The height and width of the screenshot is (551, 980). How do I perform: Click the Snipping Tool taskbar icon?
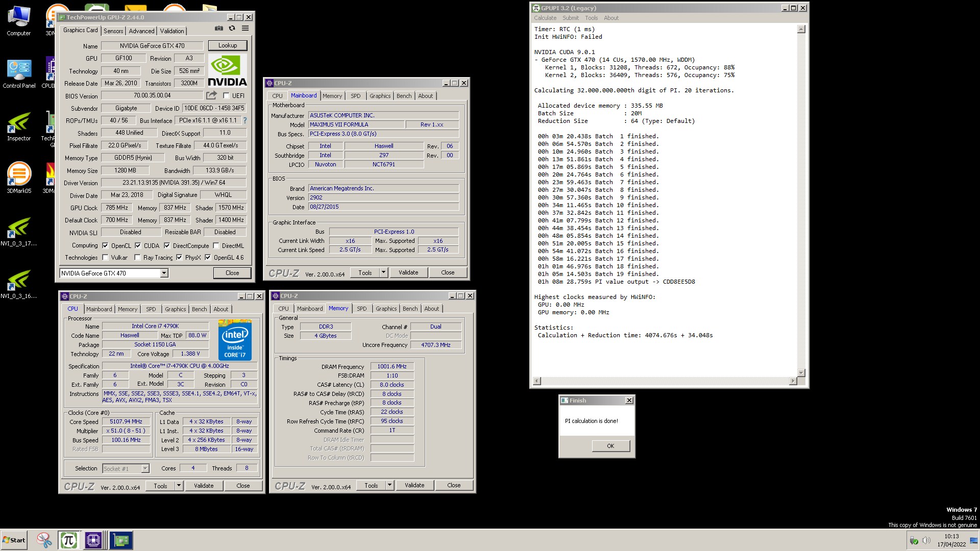[x=44, y=540]
